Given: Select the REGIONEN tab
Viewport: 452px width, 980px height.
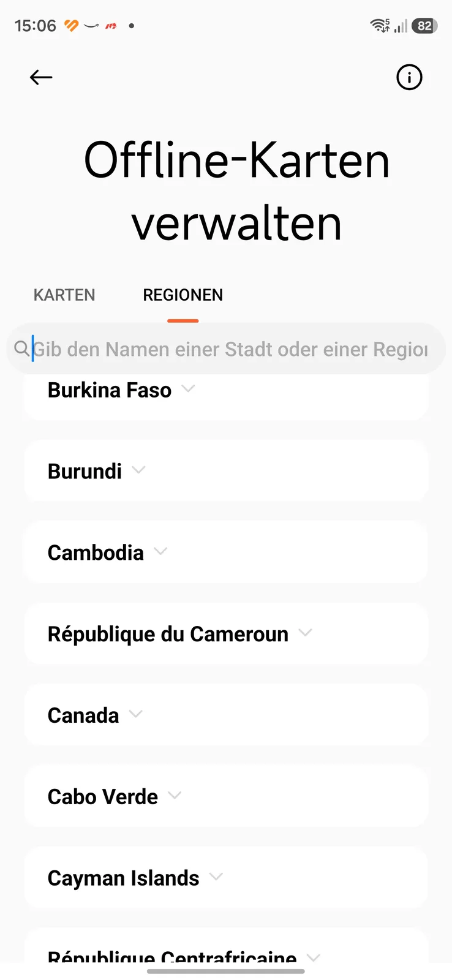Looking at the screenshot, I should pyautogui.click(x=183, y=295).
